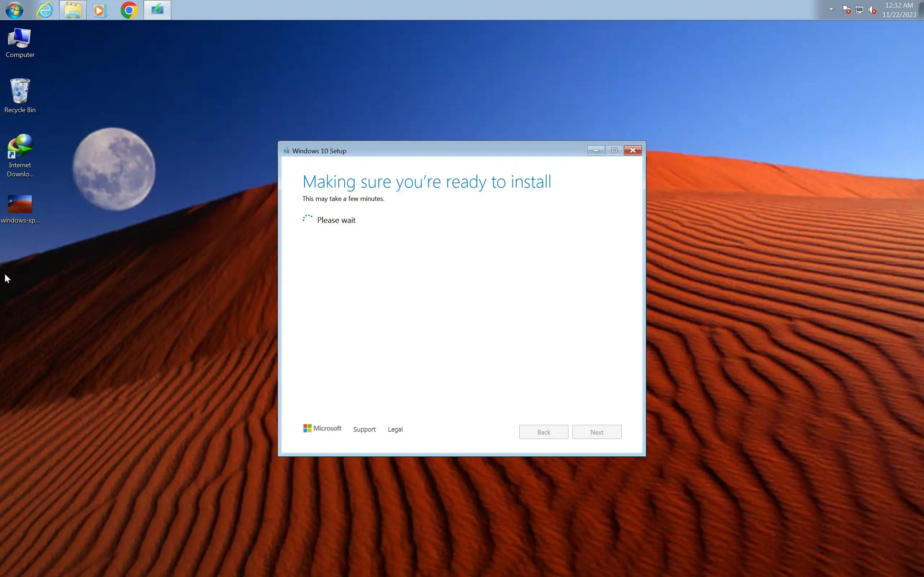Viewport: 924px width, 577px height.
Task: Open the Computer desktop icon
Action: point(20,42)
